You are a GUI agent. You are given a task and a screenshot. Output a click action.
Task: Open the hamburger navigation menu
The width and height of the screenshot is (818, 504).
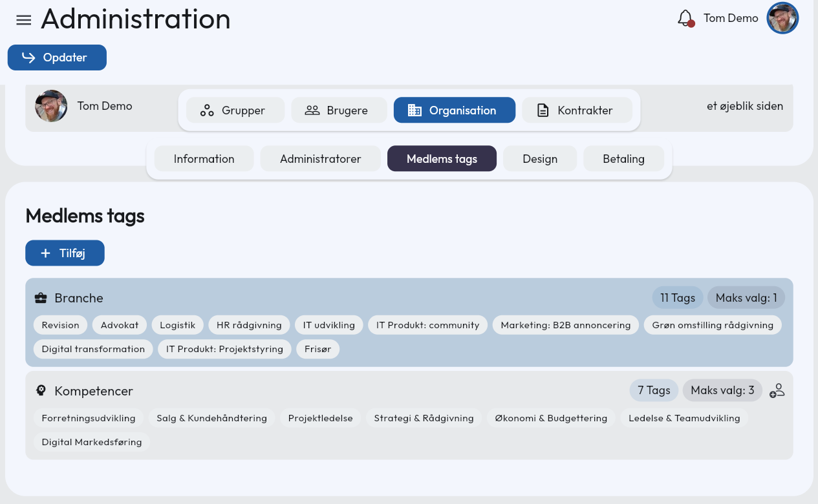tap(23, 20)
